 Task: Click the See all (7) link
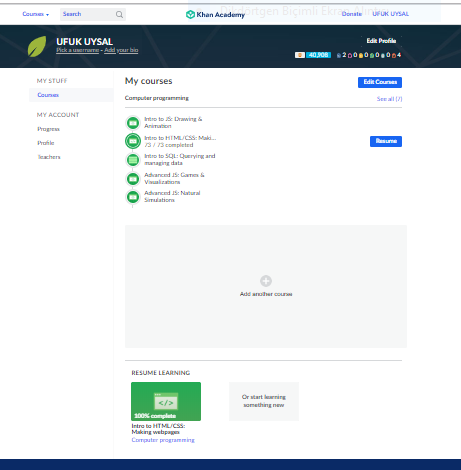click(389, 99)
